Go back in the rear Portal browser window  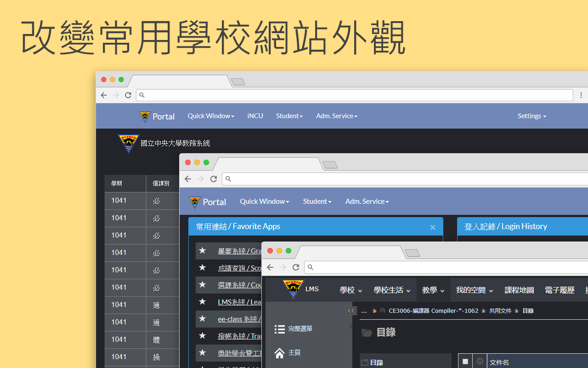pos(104,95)
